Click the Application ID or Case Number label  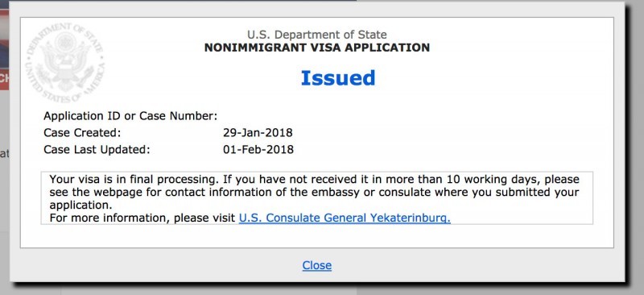130,116
